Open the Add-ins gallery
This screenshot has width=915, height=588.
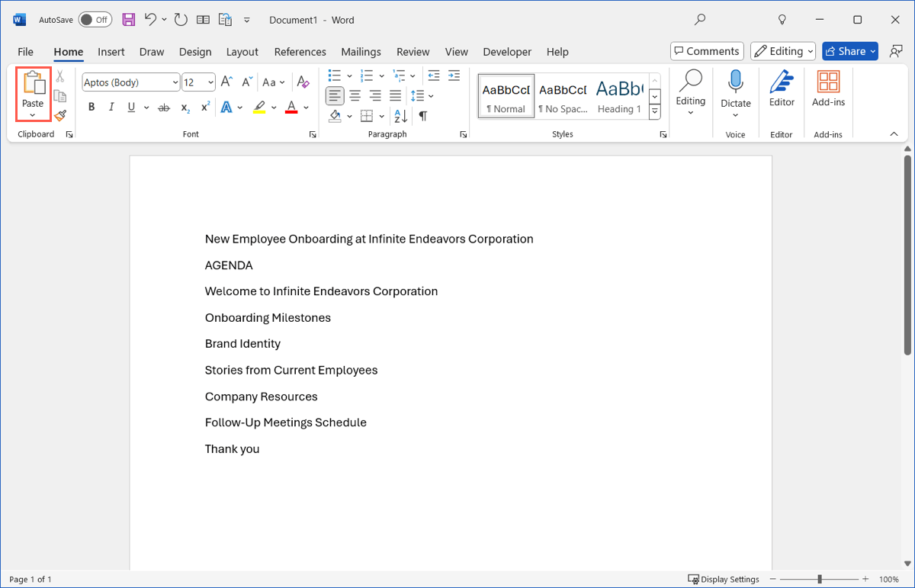click(x=828, y=88)
